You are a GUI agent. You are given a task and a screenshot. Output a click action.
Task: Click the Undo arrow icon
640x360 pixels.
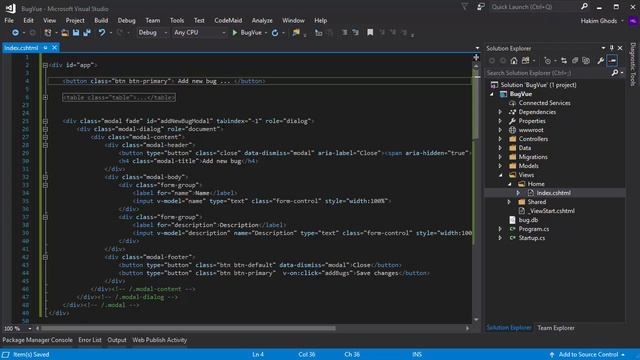coord(102,33)
